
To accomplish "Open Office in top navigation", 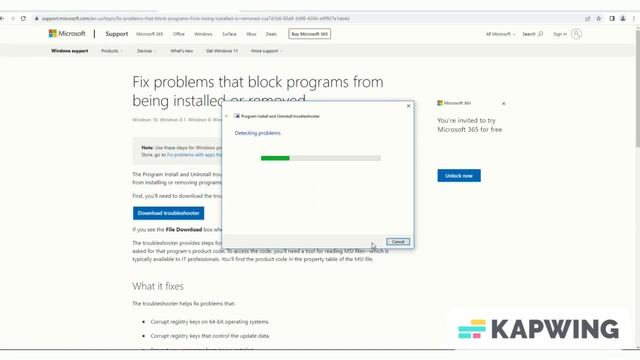I will [x=179, y=34].
